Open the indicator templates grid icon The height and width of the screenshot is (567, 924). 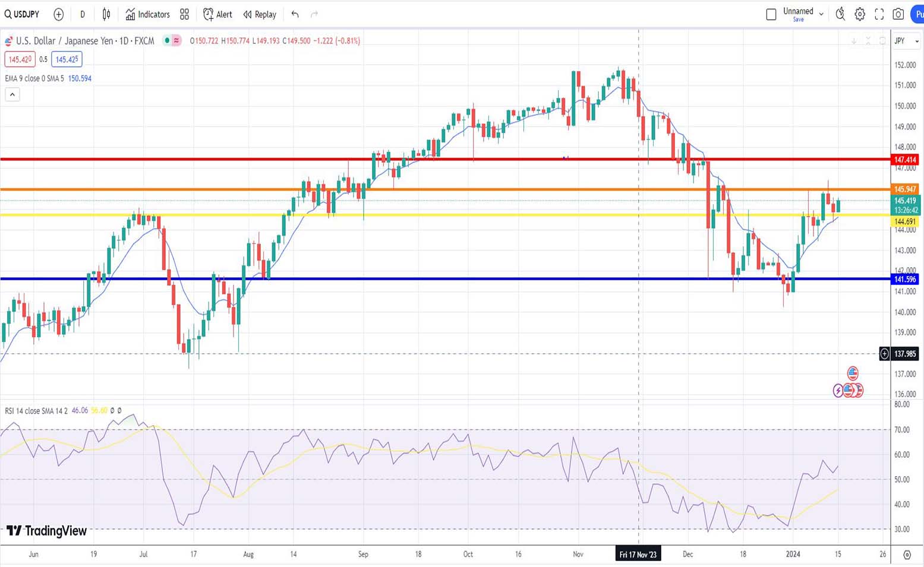click(x=184, y=14)
